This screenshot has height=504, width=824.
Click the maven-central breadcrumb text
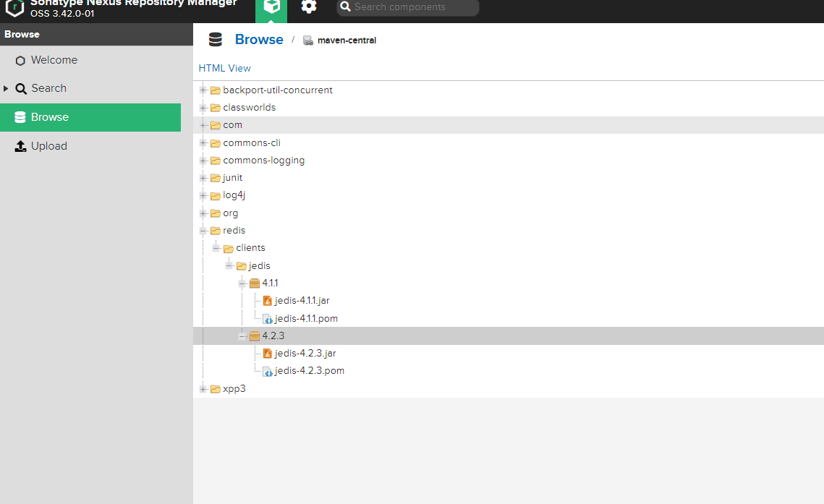[x=347, y=40]
